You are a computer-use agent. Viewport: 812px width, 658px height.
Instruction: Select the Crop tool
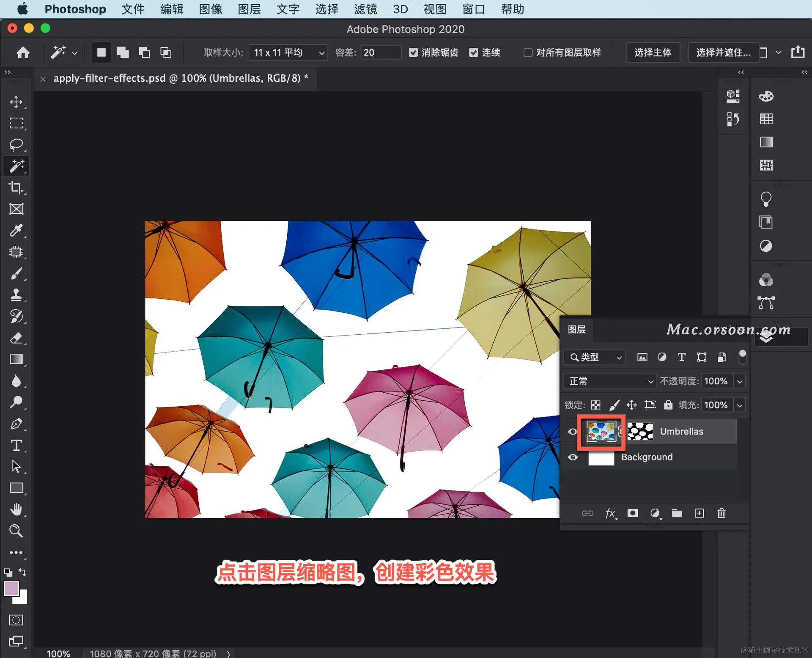click(x=16, y=187)
